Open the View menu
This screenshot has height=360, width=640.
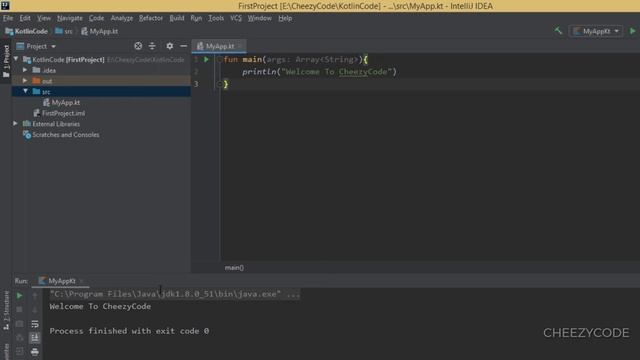pyautogui.click(x=44, y=18)
